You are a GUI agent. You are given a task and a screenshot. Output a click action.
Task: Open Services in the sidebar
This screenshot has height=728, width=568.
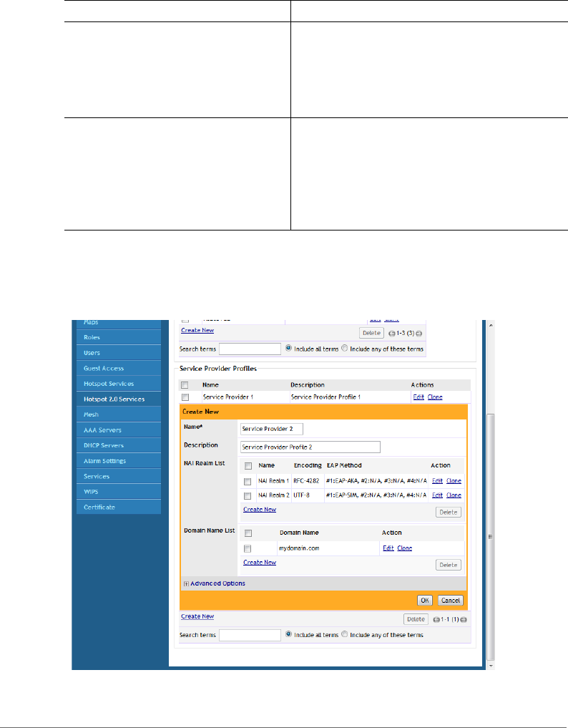[119, 476]
